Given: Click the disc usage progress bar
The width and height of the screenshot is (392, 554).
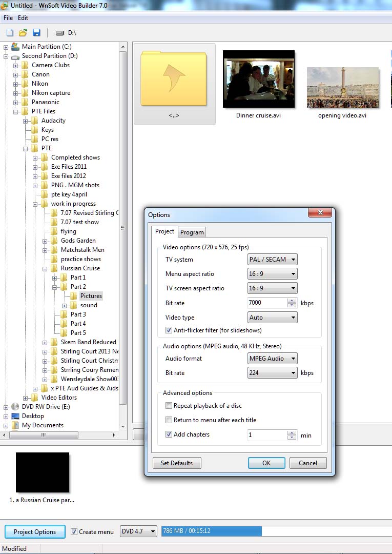Looking at the screenshot, I should click(x=277, y=531).
